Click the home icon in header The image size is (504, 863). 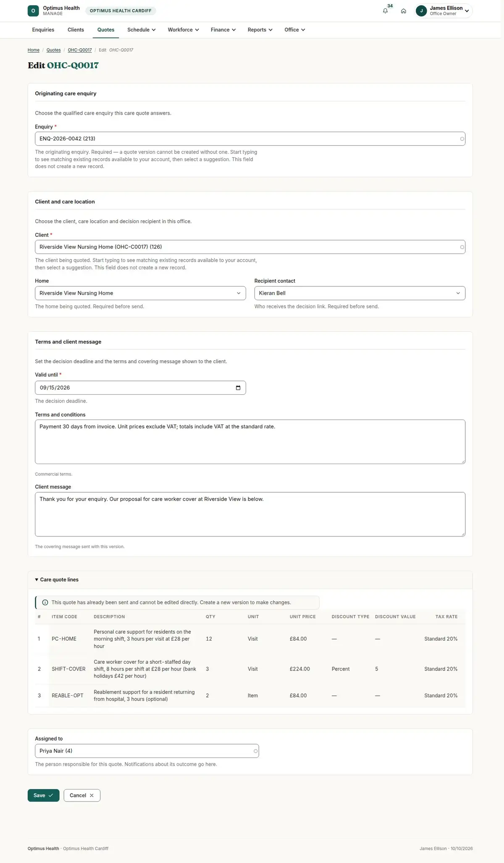pyautogui.click(x=403, y=11)
